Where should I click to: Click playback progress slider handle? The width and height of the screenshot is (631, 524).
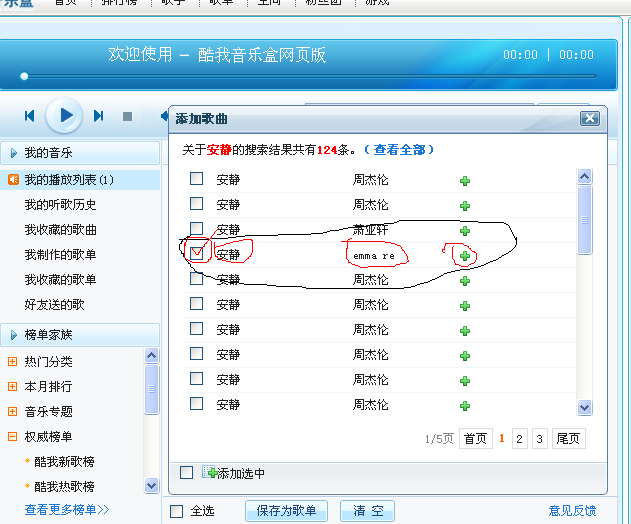(x=24, y=76)
